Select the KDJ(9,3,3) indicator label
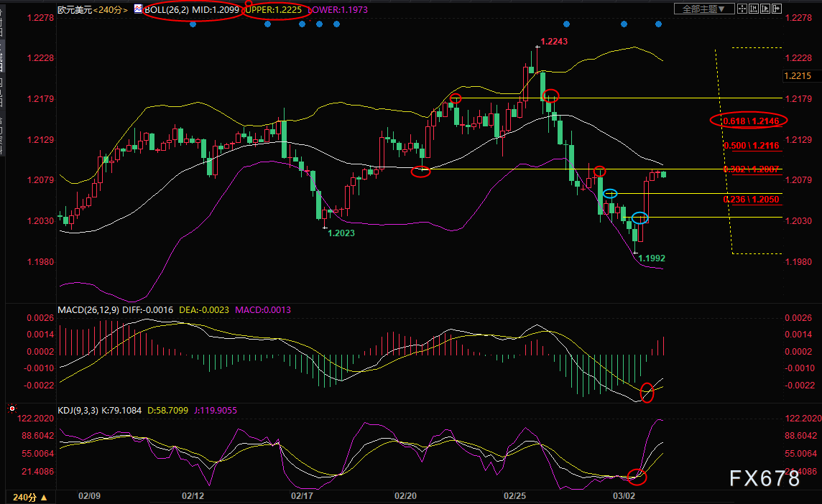The width and height of the screenshot is (822, 504). point(78,411)
